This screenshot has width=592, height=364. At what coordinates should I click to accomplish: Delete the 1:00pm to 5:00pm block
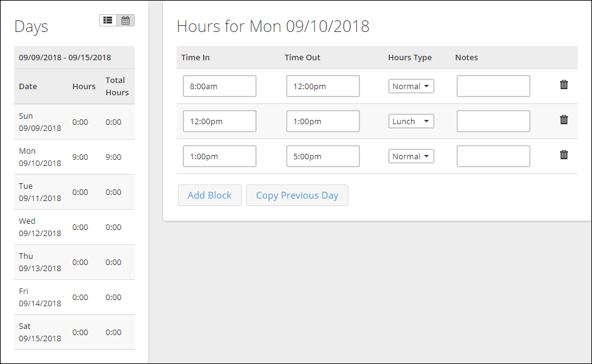564,155
